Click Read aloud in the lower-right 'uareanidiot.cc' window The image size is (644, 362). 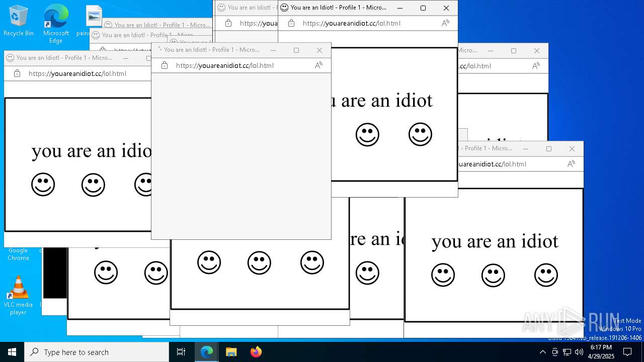[x=571, y=164]
